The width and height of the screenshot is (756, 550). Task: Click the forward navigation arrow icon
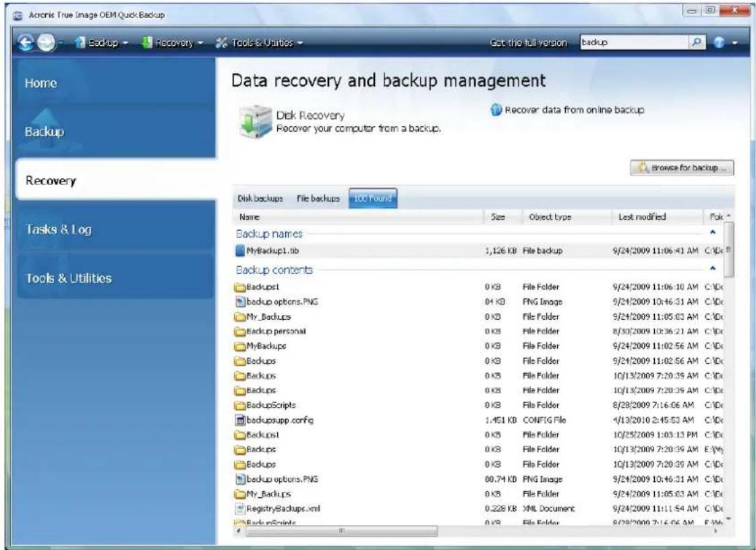point(47,43)
